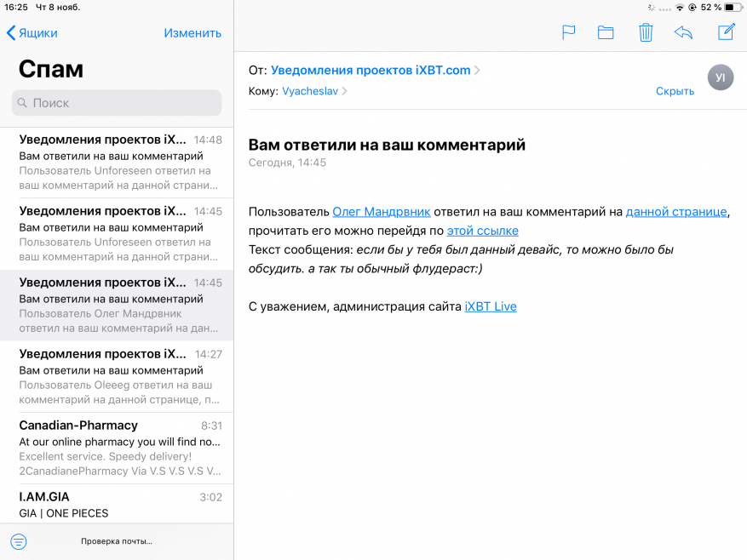Image resolution: width=747 pixels, height=560 pixels.
Task: Flag the current message
Action: [x=568, y=32]
